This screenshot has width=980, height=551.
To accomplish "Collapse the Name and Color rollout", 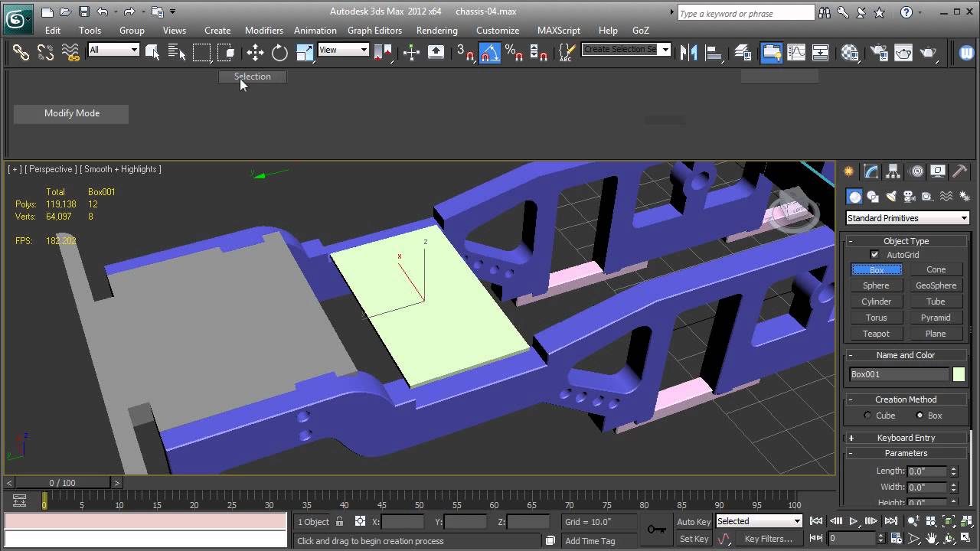I will click(x=906, y=355).
